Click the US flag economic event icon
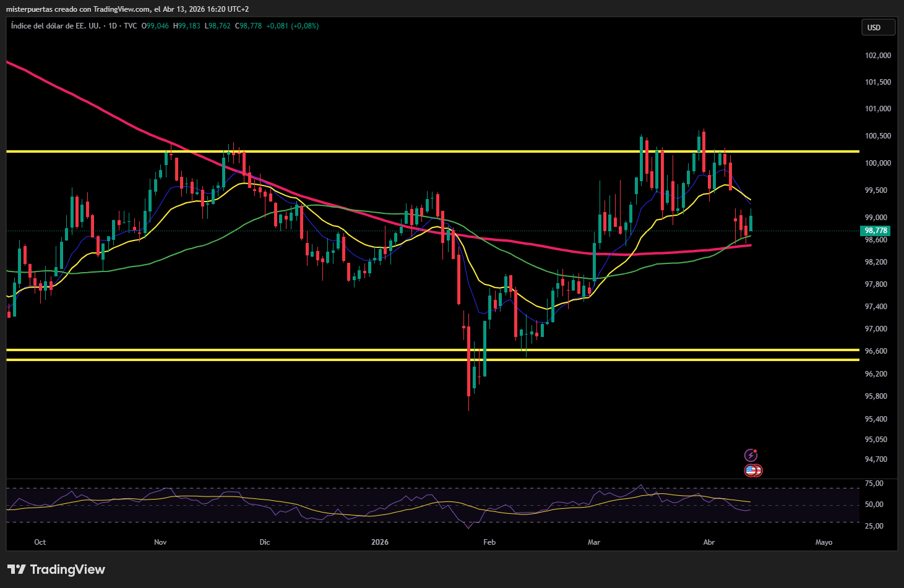 pyautogui.click(x=752, y=471)
